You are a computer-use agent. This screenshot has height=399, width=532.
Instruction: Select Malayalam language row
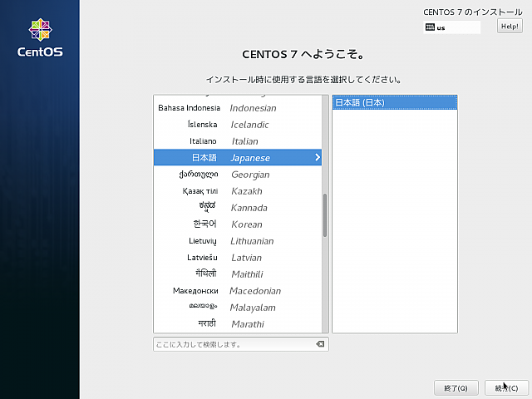[238, 308]
